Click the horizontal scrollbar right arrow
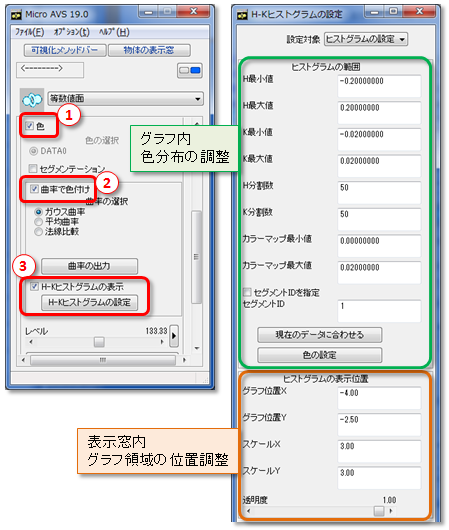Image resolution: width=449 pixels, height=530 pixels. [x=184, y=360]
